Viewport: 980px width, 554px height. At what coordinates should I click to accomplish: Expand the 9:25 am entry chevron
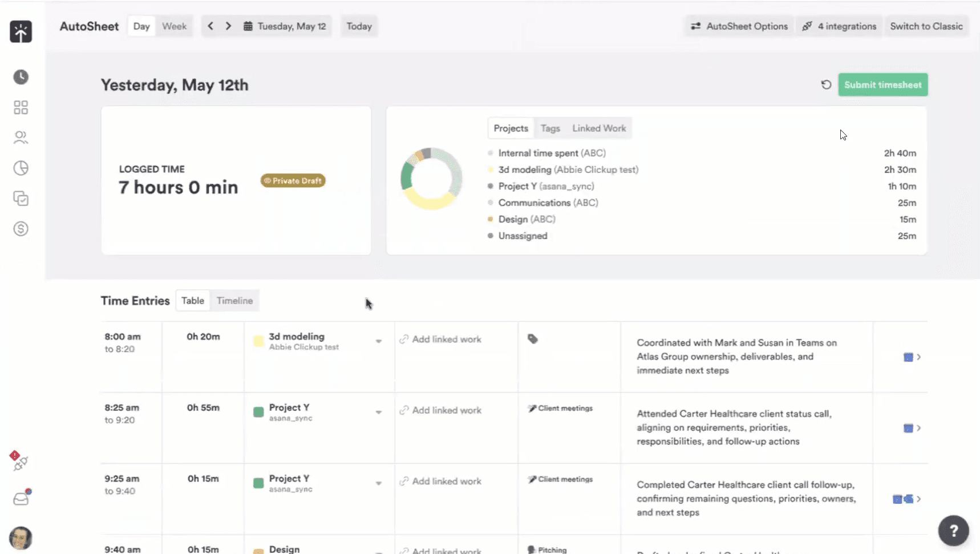coord(919,499)
